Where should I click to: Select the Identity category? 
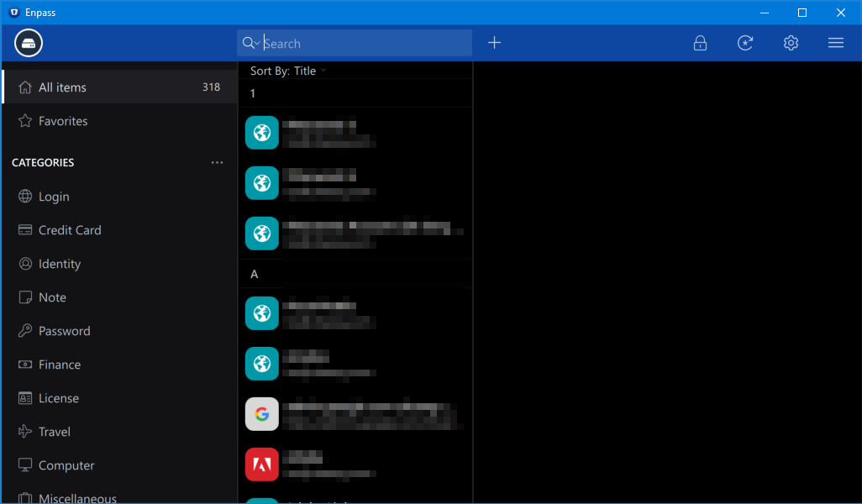[x=60, y=263]
